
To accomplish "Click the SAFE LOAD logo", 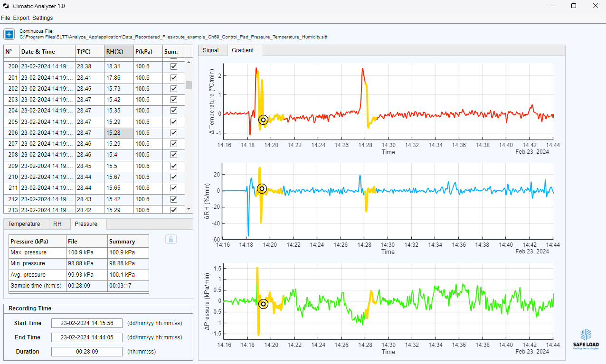I will pyautogui.click(x=586, y=339).
